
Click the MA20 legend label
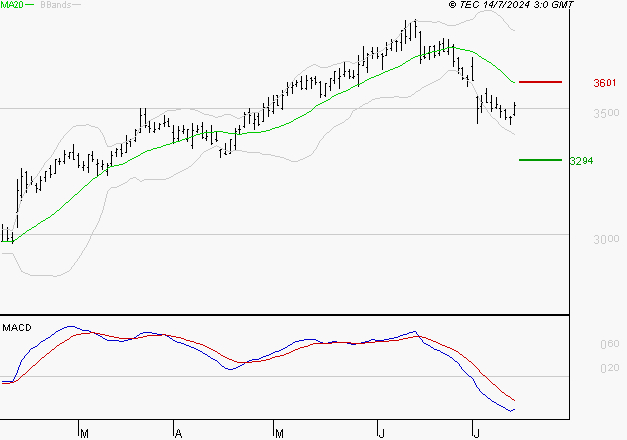click(12, 5)
